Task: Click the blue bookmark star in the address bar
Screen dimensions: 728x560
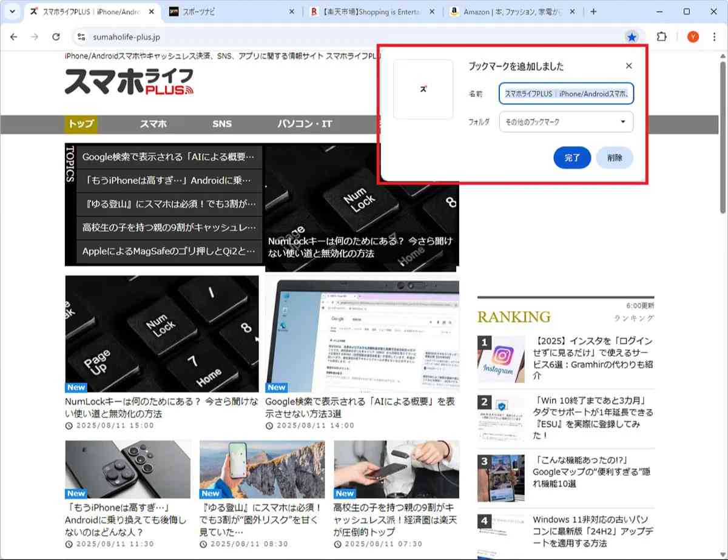Action: pyautogui.click(x=632, y=37)
